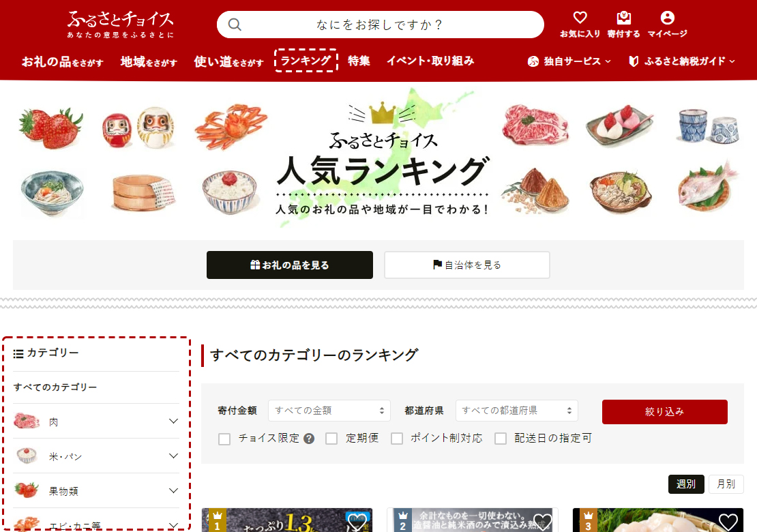757x532 pixels.
Task: Enable the チョイス限定 checkbox
Action: (x=224, y=439)
